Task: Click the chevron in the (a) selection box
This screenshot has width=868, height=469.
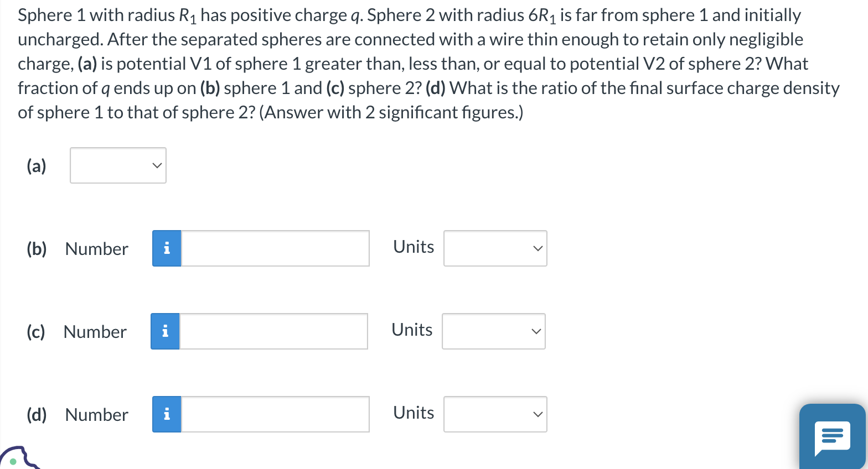Action: pos(157,165)
